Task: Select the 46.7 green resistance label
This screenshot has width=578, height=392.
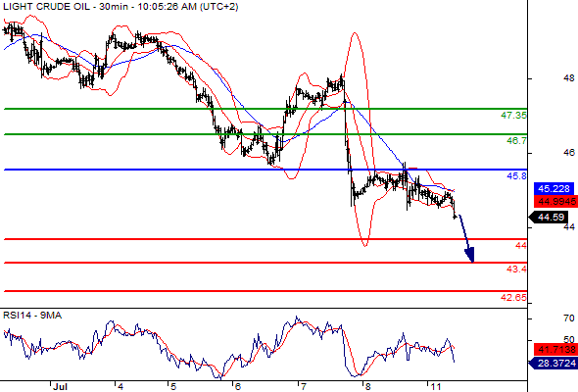Action: pyautogui.click(x=516, y=140)
